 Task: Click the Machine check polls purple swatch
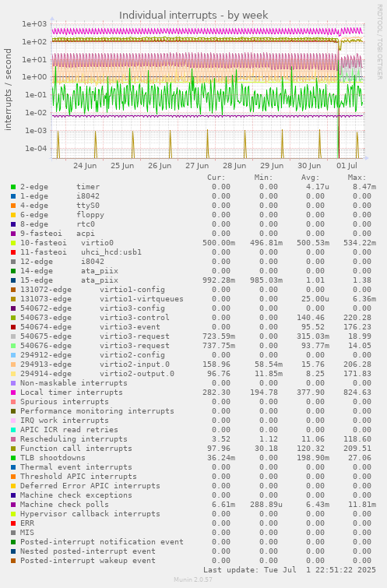tap(13, 505)
